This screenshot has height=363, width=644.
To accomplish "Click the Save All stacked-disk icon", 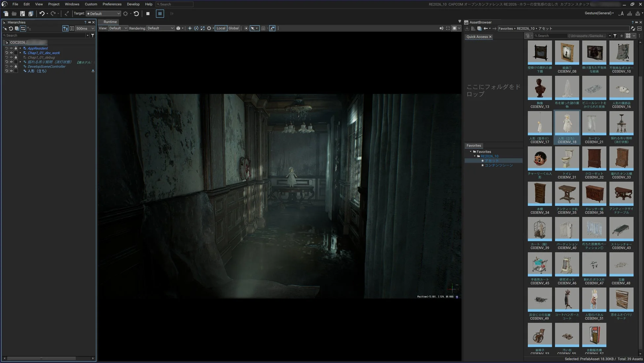I will coord(31,14).
